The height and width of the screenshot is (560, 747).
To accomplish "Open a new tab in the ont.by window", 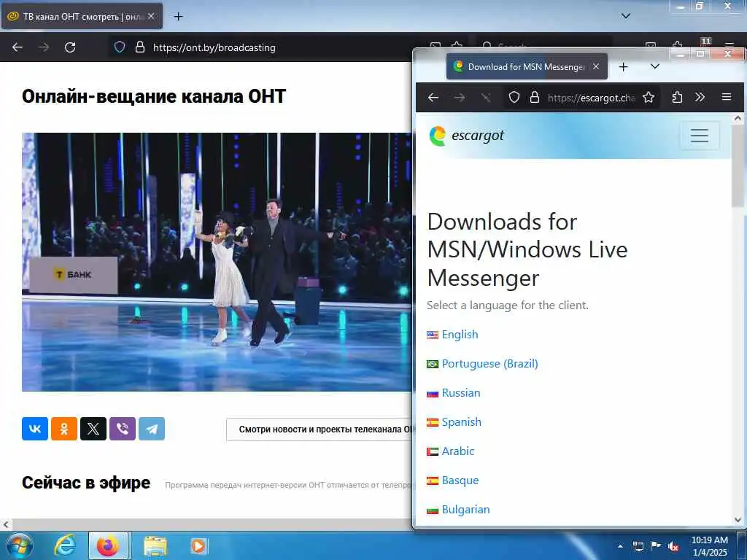I will [x=178, y=17].
